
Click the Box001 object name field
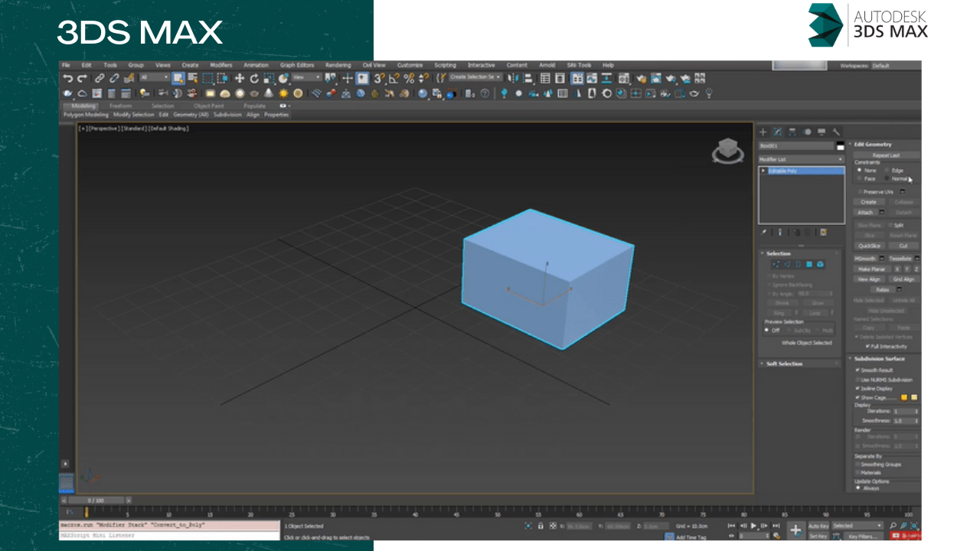point(795,145)
